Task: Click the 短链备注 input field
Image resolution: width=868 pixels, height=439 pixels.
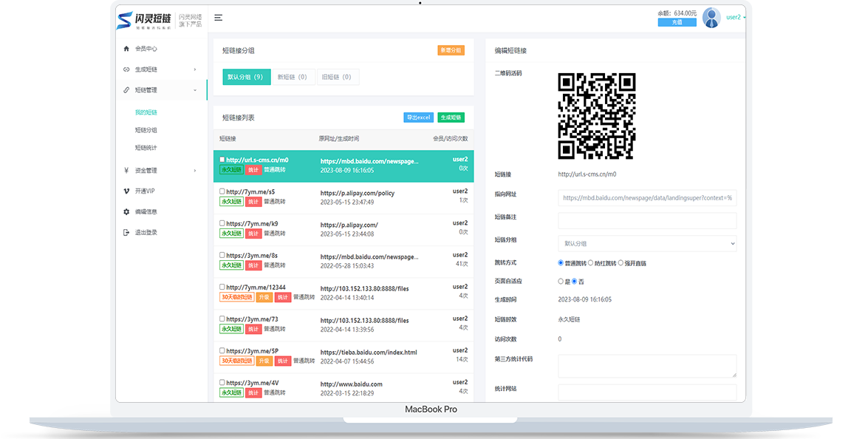Action: pos(646,220)
